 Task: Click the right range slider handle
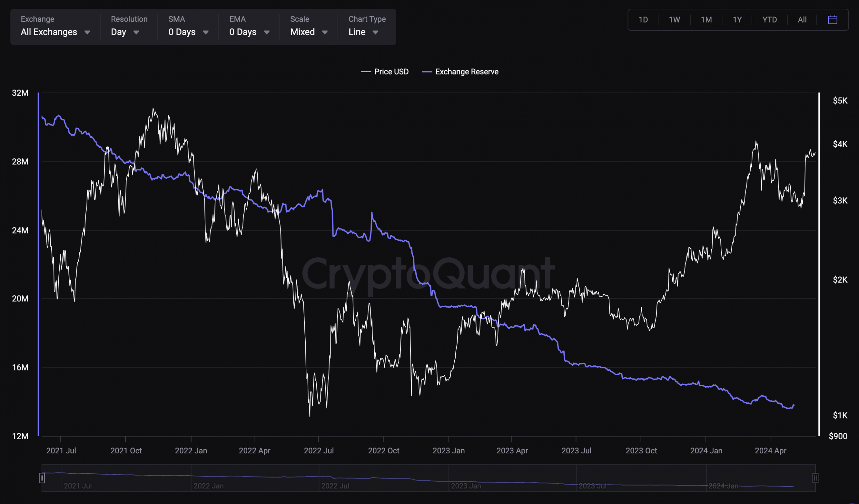(x=815, y=478)
